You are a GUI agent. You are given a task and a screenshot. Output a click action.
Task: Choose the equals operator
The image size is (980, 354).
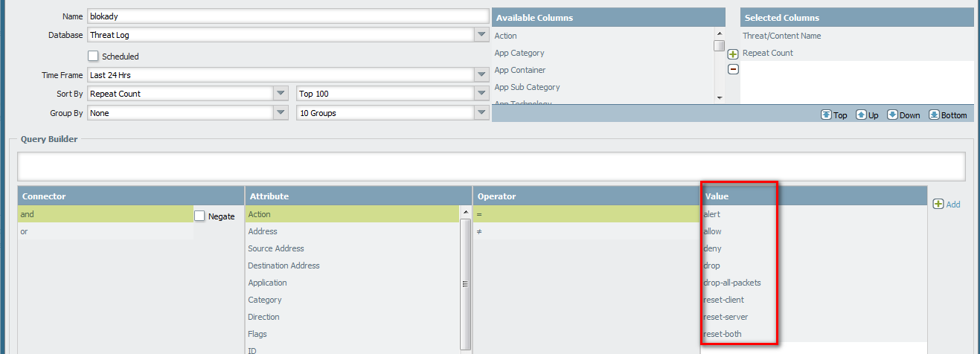pos(586,214)
